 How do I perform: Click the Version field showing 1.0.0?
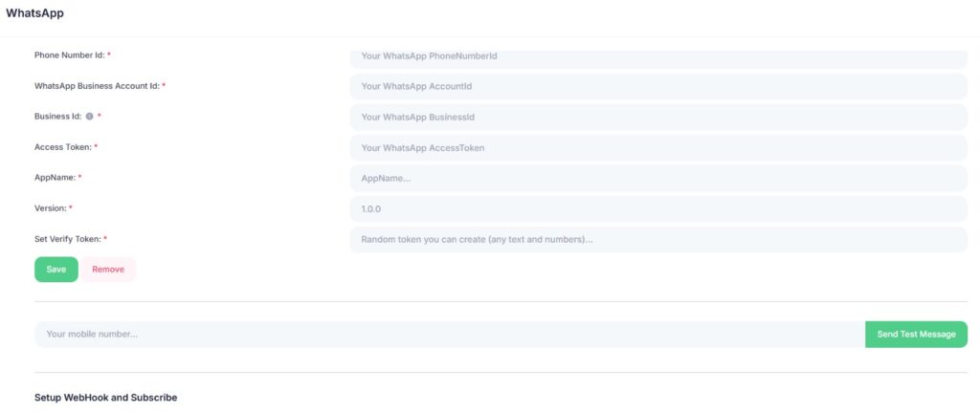[x=657, y=209]
